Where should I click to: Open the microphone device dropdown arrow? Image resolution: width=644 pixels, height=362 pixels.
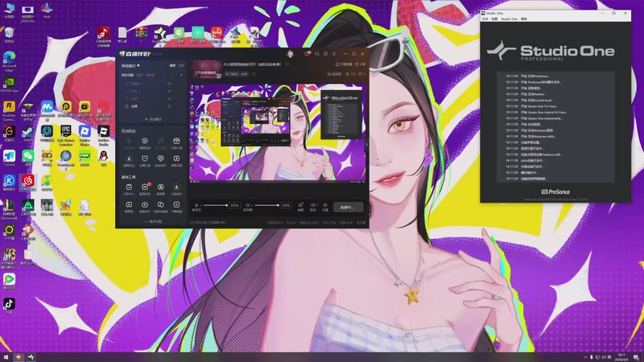coord(200,205)
